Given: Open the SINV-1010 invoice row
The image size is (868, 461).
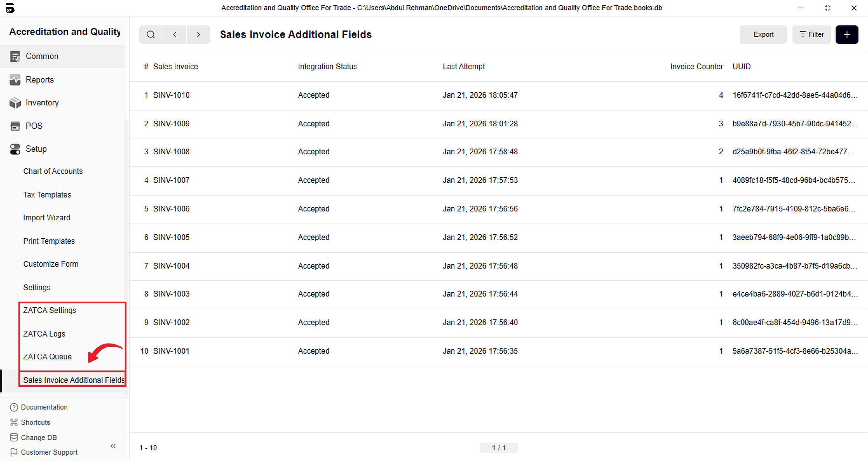Looking at the screenshot, I should coord(171,95).
